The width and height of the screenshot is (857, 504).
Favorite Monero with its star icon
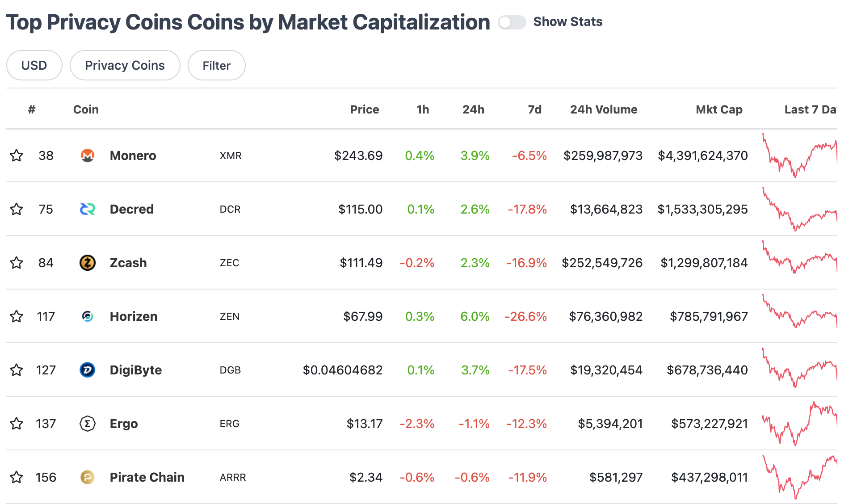pos(17,155)
